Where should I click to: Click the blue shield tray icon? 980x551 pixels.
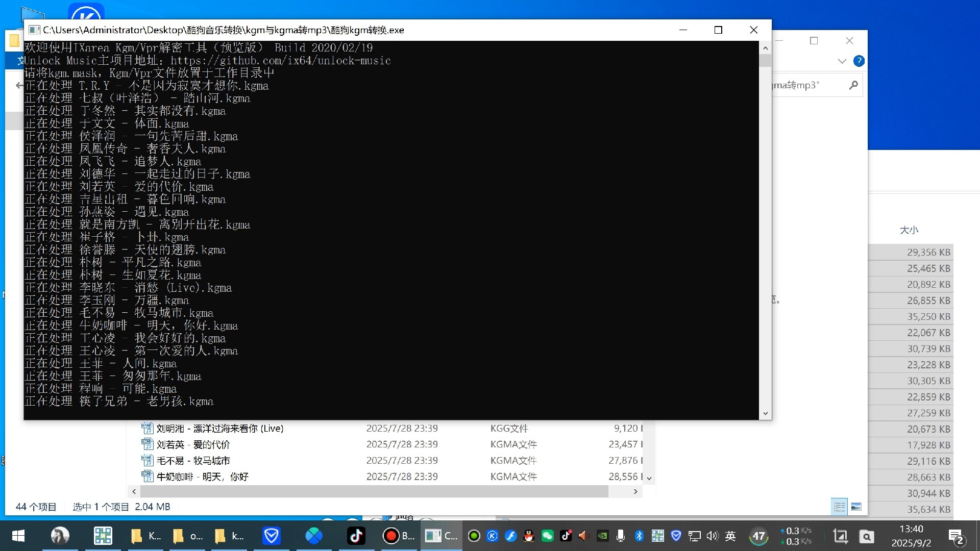(x=676, y=536)
